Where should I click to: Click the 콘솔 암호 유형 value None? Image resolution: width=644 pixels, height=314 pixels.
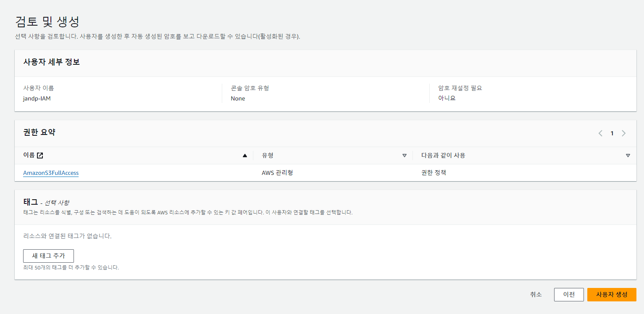pos(238,98)
